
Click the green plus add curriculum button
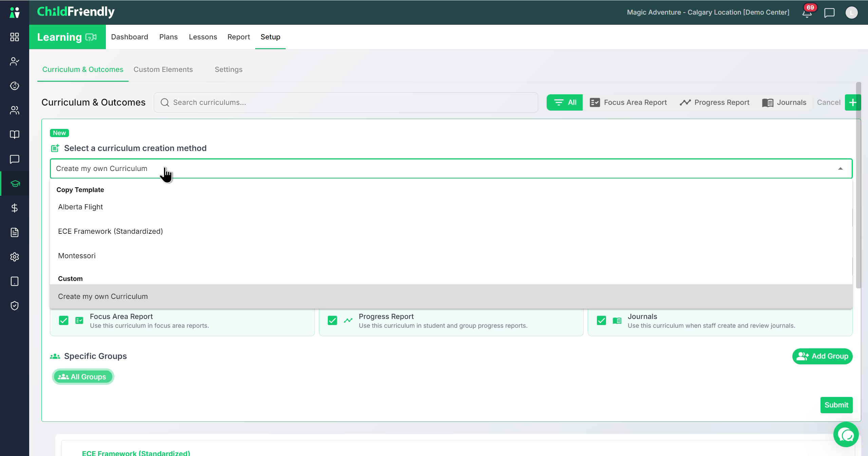(852, 102)
